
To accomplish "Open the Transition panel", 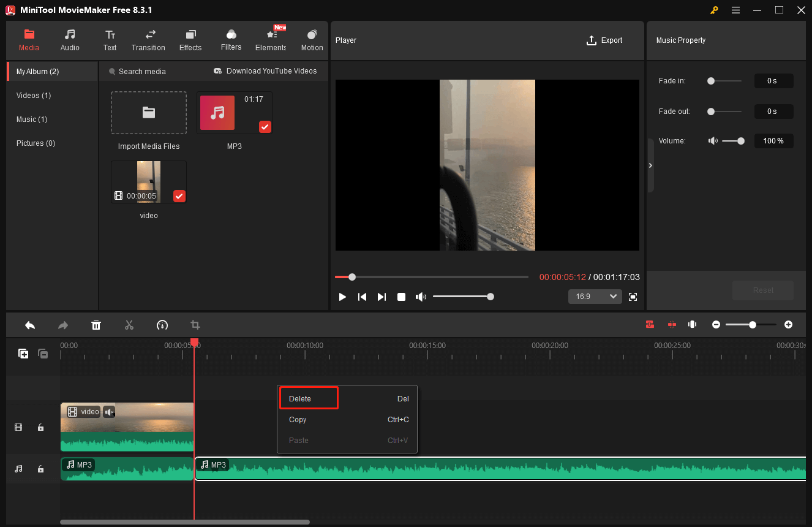I will pyautogui.click(x=148, y=40).
